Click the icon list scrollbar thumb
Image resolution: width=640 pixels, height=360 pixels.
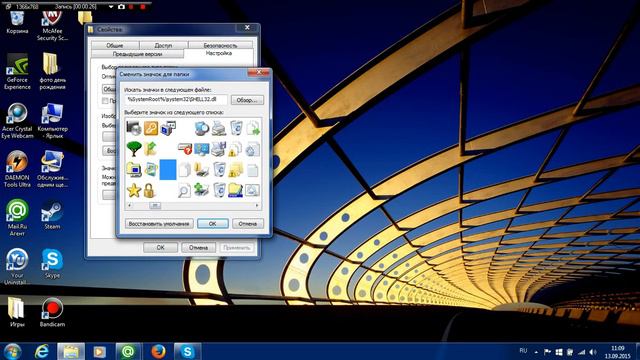tap(155, 205)
